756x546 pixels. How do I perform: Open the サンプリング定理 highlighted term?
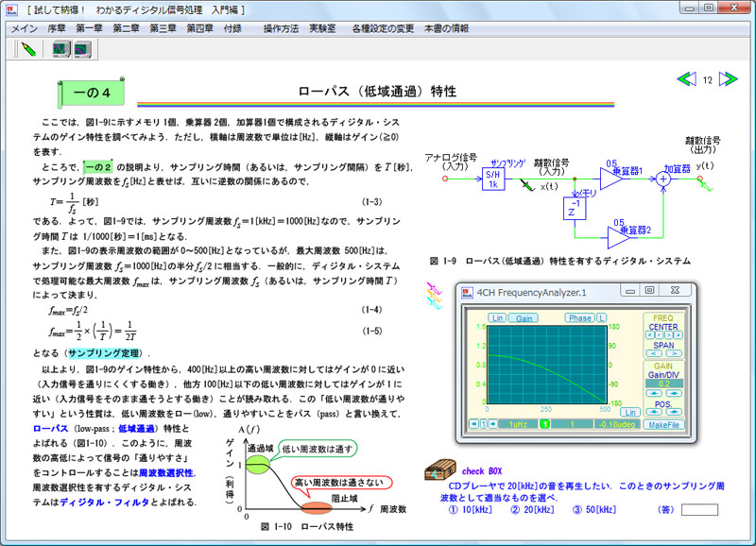point(104,353)
